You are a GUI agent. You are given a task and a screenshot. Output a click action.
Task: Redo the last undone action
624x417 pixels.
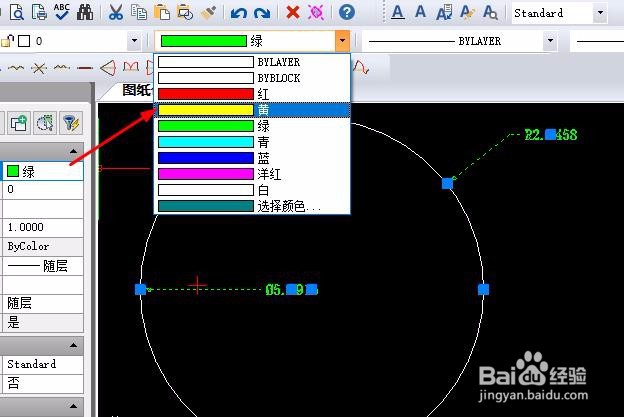[x=262, y=13]
